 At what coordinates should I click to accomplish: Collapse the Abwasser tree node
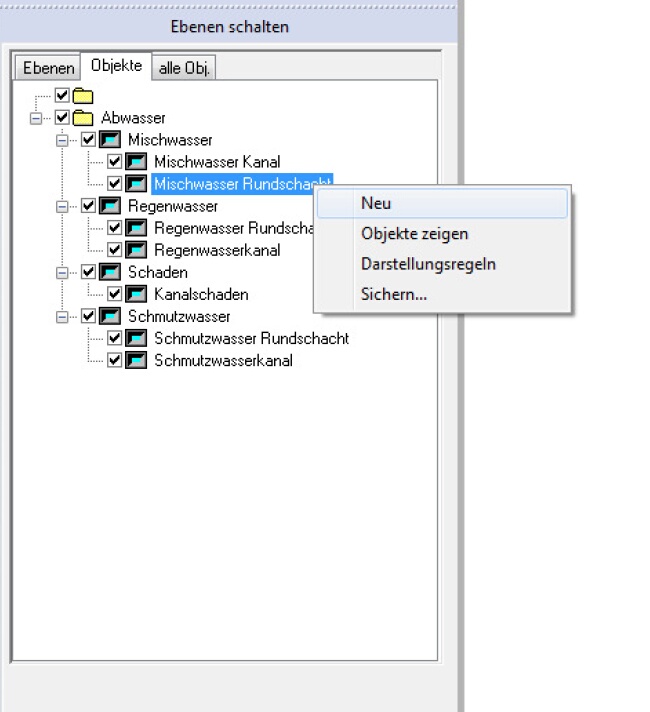click(x=37, y=118)
